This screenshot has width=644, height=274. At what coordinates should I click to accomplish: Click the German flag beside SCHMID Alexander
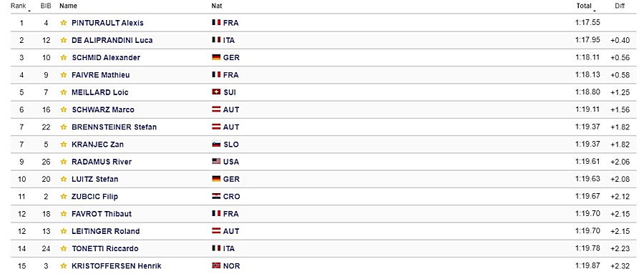(x=216, y=57)
